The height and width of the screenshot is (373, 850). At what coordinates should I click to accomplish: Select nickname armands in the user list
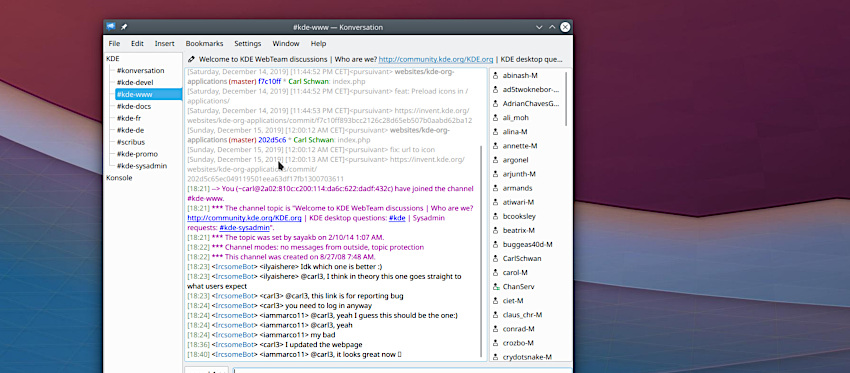coord(517,188)
